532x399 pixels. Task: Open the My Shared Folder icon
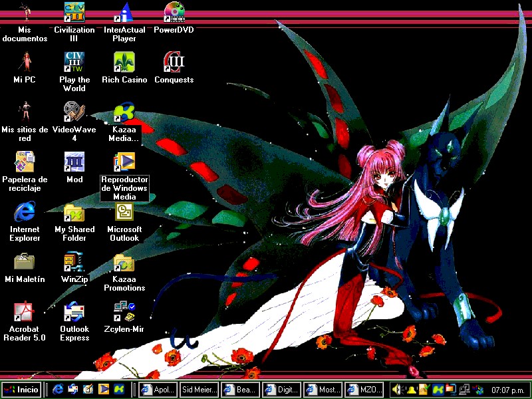tap(74, 212)
